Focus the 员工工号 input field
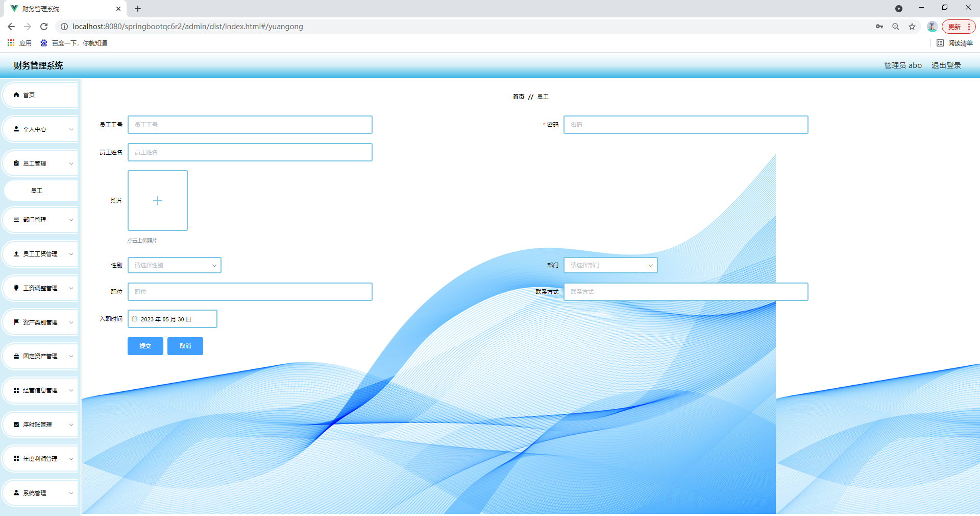 click(250, 125)
